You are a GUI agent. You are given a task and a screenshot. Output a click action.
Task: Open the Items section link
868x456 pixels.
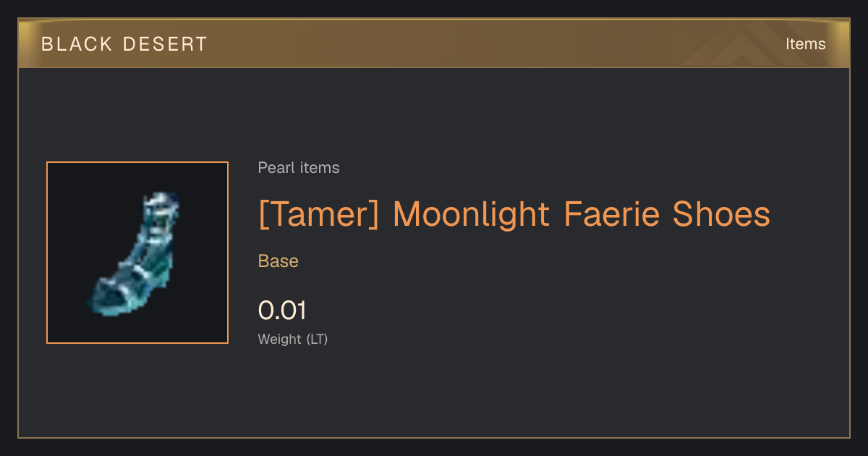(x=805, y=44)
